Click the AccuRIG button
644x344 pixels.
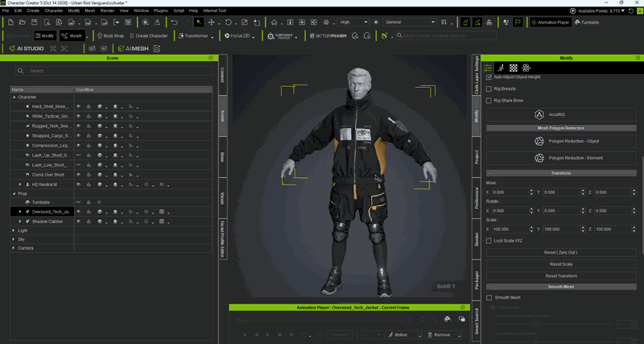coord(561,114)
